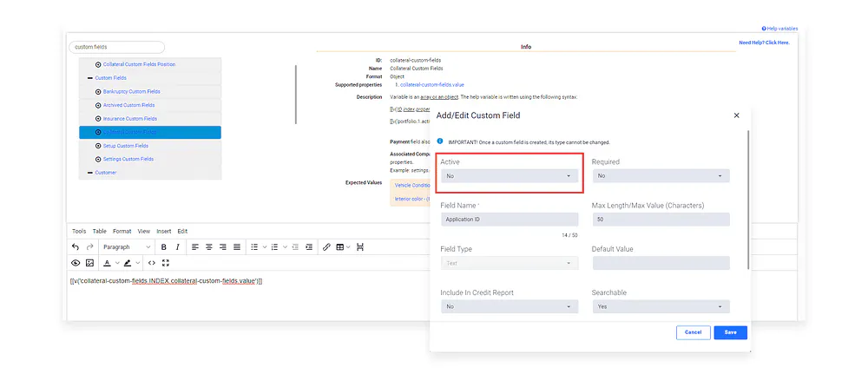The image size is (868, 374).
Task: Open the View menu
Action: click(144, 232)
